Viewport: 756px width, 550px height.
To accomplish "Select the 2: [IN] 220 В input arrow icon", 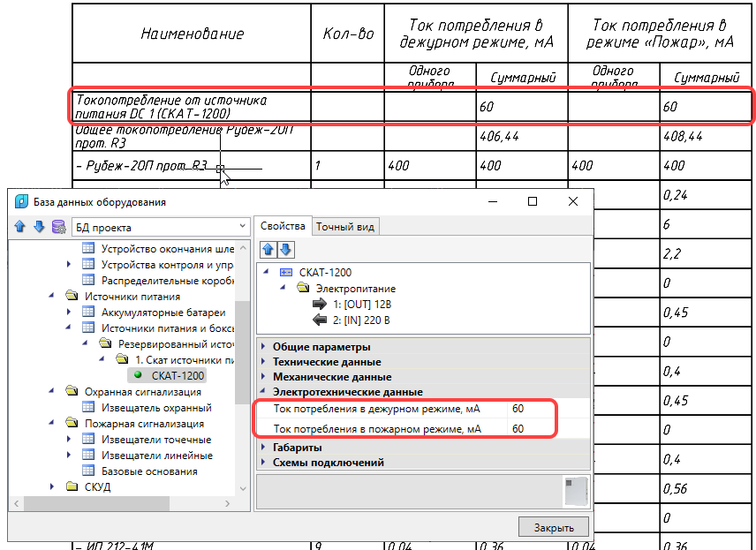I will tap(319, 320).
